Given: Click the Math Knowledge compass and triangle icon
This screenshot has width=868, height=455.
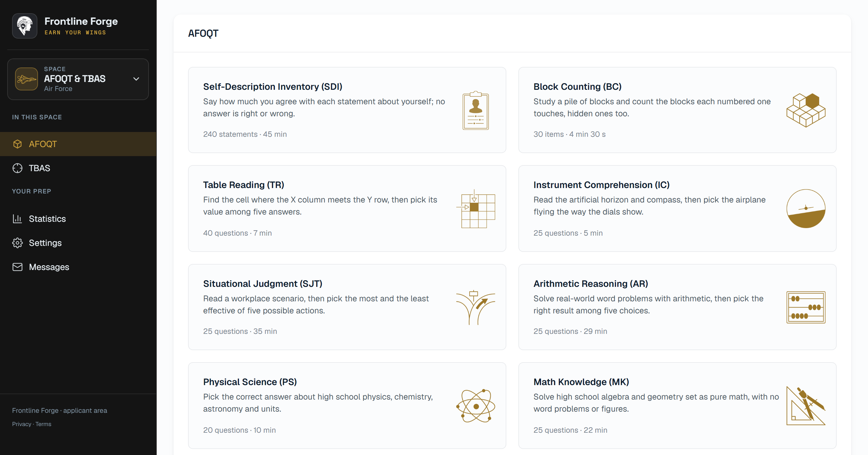Looking at the screenshot, I should click(806, 406).
